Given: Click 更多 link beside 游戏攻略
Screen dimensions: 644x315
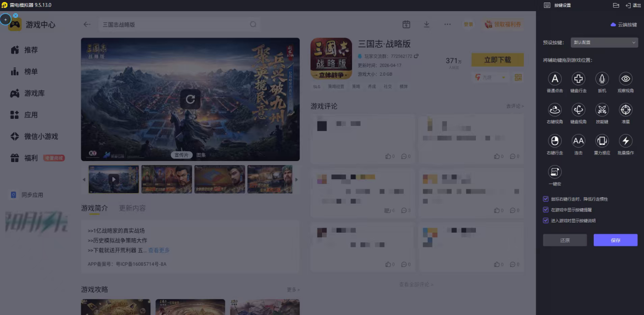Looking at the screenshot, I should [293, 290].
